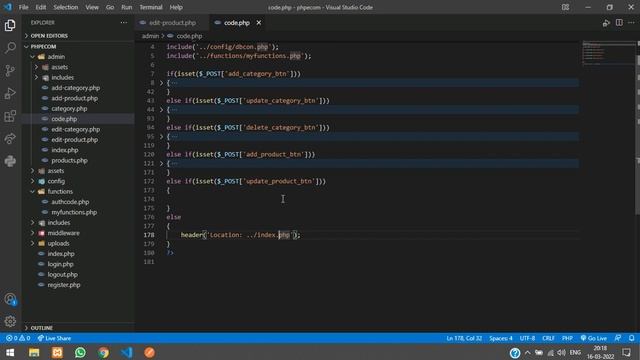Screen dimensions: 640x360
Task: Open the Help menu
Action: coord(176,7)
